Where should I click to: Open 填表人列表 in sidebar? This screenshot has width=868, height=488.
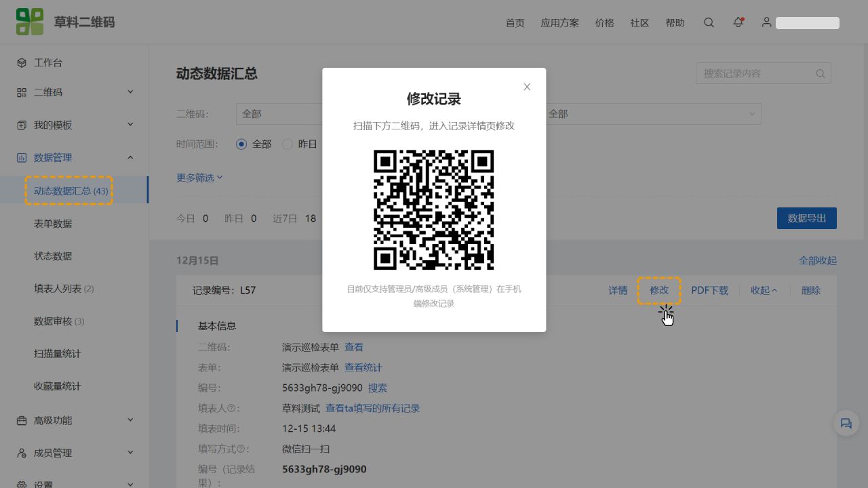[64, 289]
